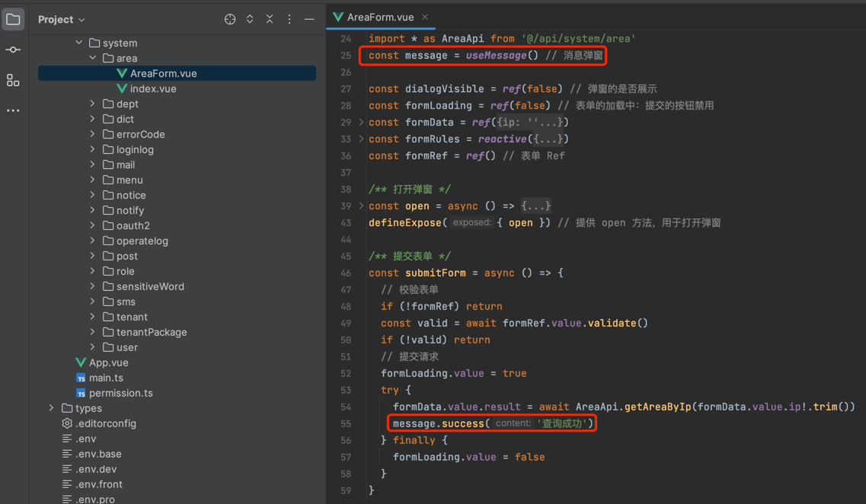Open the main.ts file
This screenshot has height=504, width=866.
[106, 378]
